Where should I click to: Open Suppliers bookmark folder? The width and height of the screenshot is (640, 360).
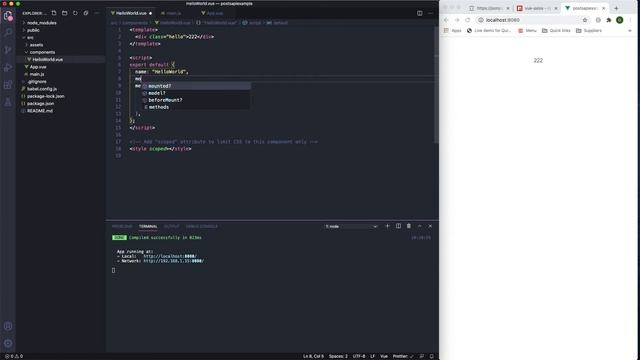[589, 31]
